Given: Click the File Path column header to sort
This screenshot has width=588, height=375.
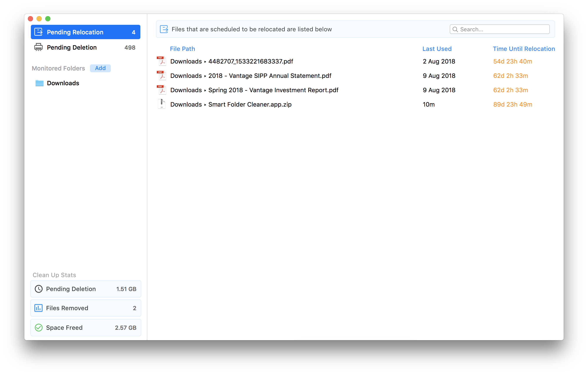Looking at the screenshot, I should click(182, 48).
